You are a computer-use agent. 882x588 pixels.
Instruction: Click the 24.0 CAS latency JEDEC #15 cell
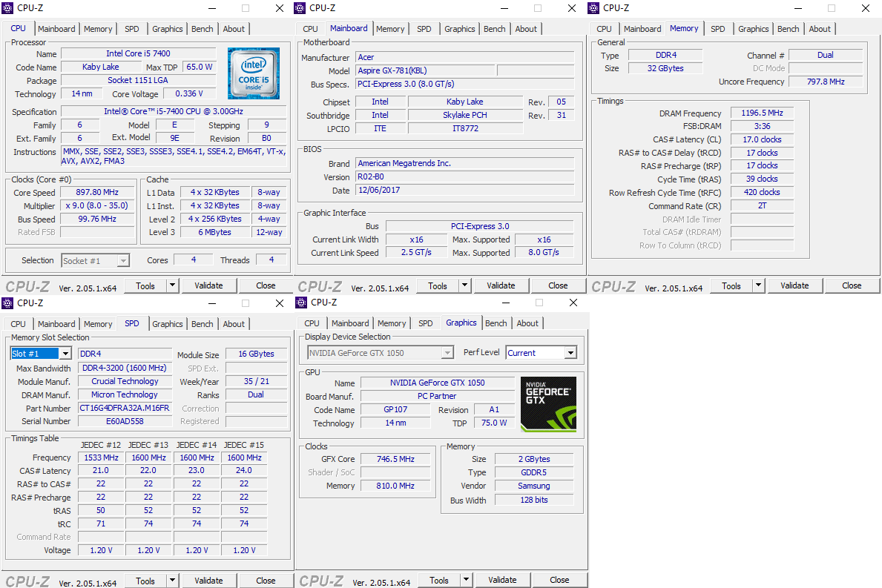pos(244,471)
